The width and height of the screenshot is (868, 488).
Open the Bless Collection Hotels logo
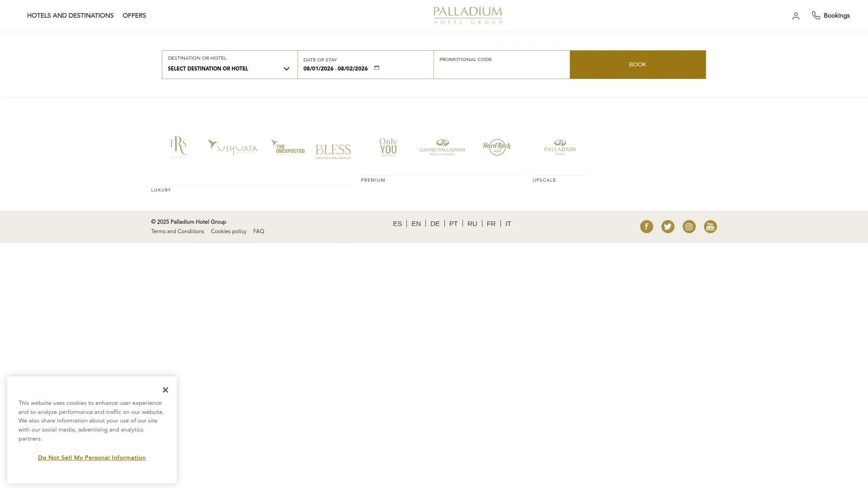pyautogui.click(x=333, y=152)
